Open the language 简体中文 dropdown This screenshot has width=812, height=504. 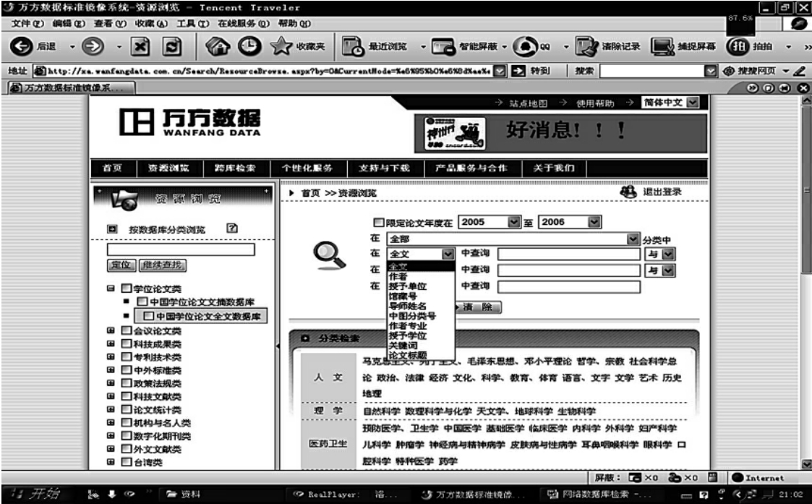693,102
